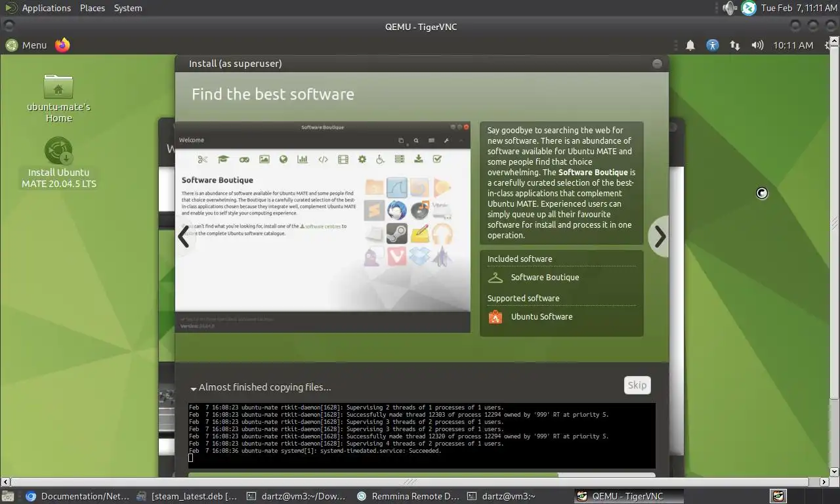
Task: Click the 'Included software' heading
Action: pyautogui.click(x=520, y=259)
